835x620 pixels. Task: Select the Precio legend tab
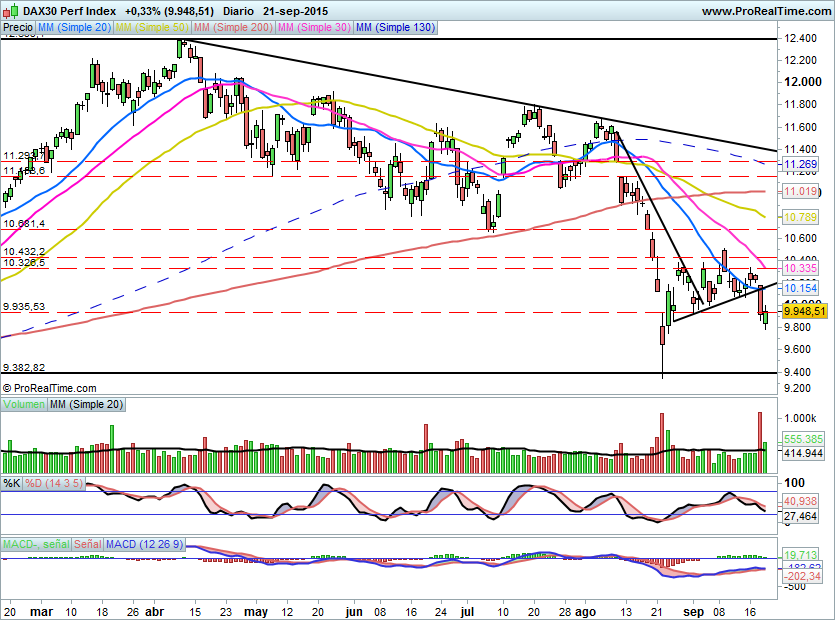[x=18, y=27]
